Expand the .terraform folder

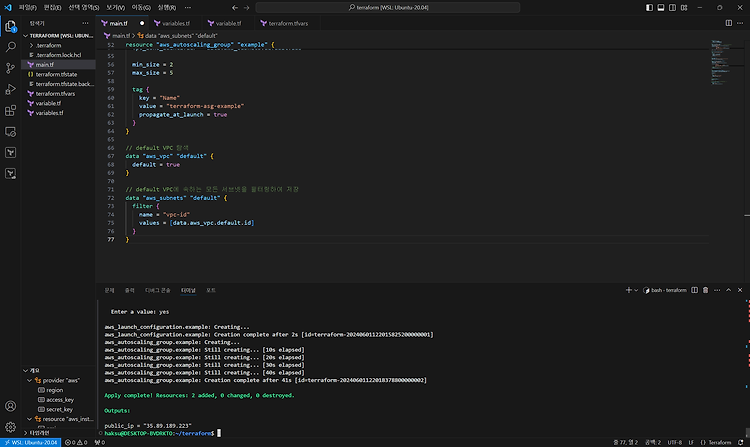tap(48, 45)
